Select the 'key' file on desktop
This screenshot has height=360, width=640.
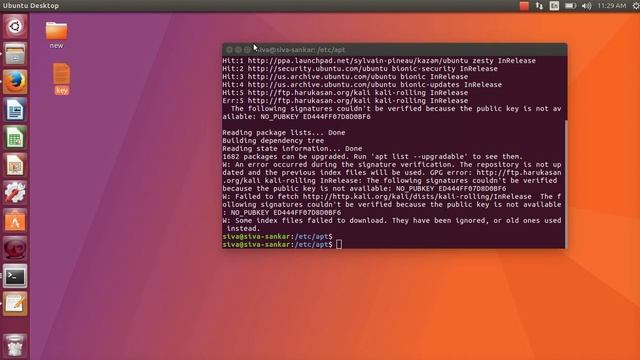pyautogui.click(x=62, y=79)
